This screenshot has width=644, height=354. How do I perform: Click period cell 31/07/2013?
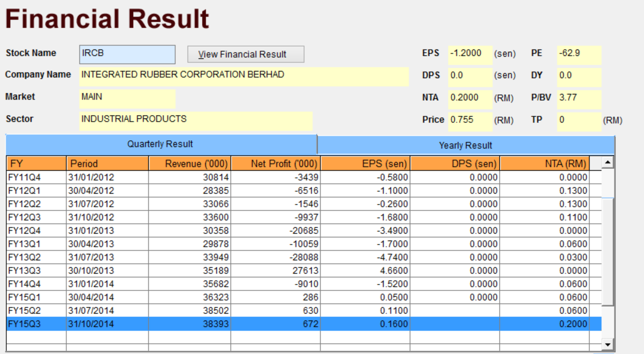(107, 257)
